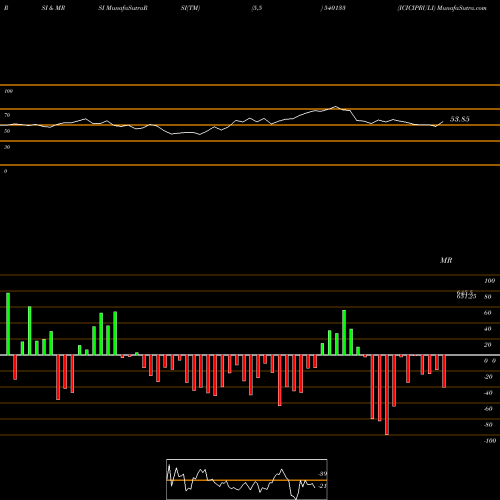Click the 60 label on the MR axis

(488, 313)
